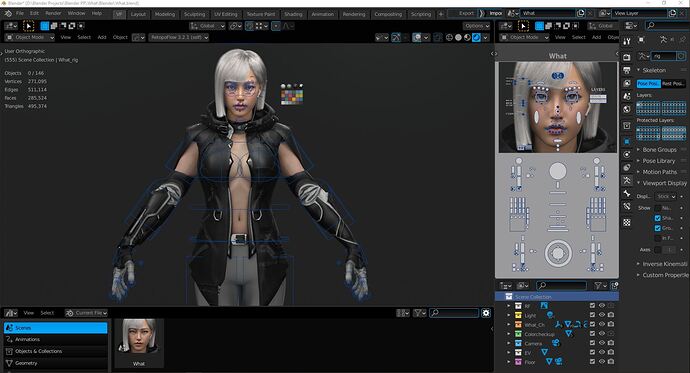Open the Scene properties tab icon
Screen dimensions: 690x373
(627, 96)
